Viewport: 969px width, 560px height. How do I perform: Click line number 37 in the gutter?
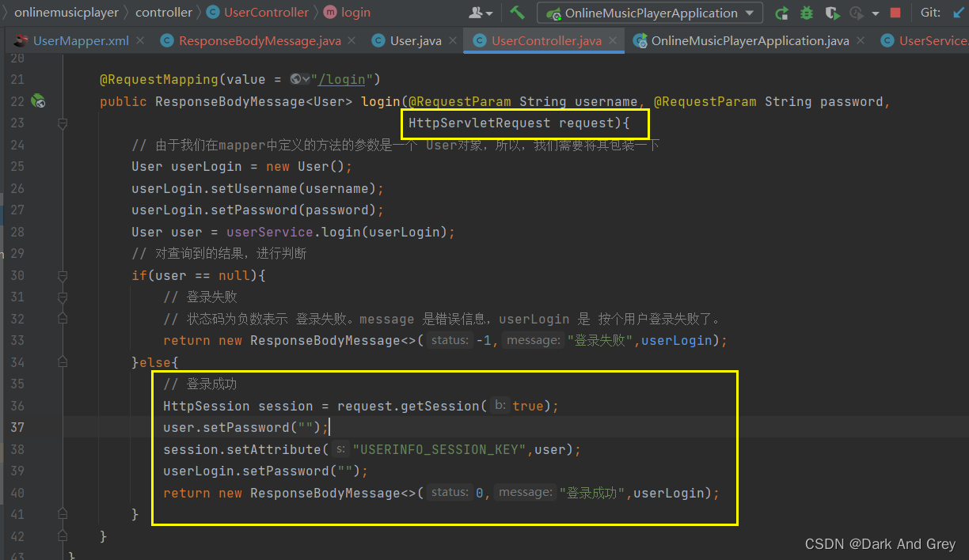pyautogui.click(x=17, y=427)
